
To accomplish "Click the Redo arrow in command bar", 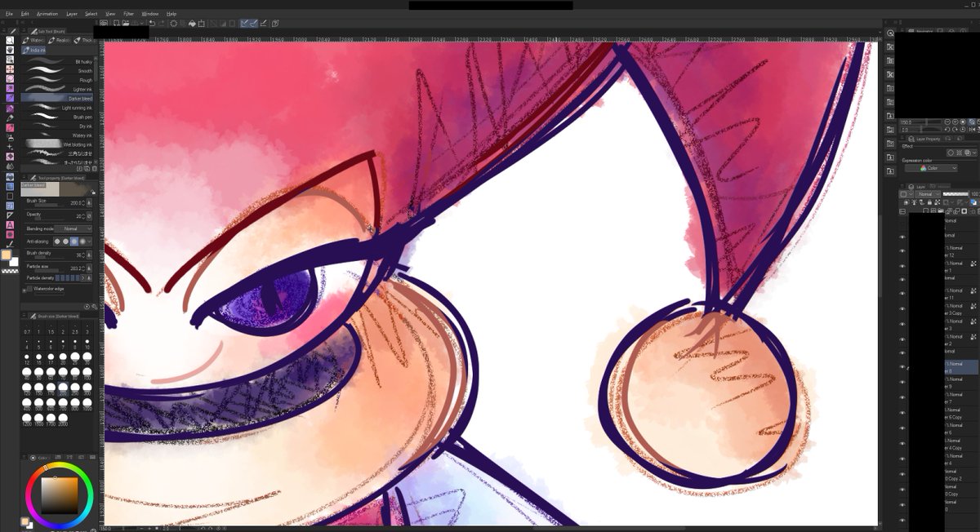I will (161, 23).
